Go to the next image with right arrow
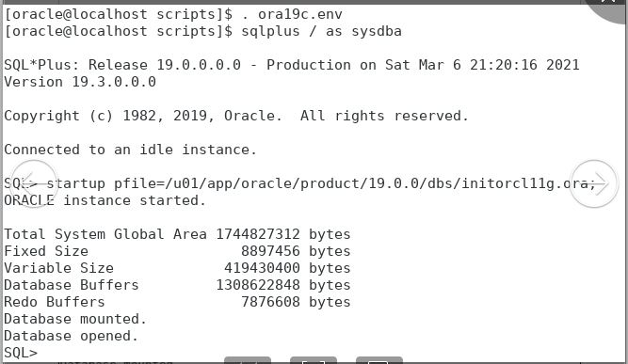 (x=593, y=184)
